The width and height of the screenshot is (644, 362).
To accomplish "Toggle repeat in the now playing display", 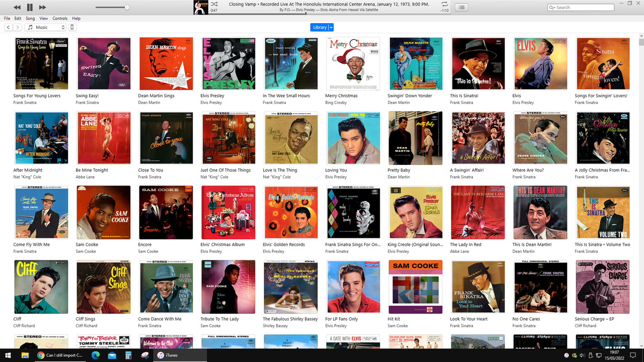I will pyautogui.click(x=445, y=4).
